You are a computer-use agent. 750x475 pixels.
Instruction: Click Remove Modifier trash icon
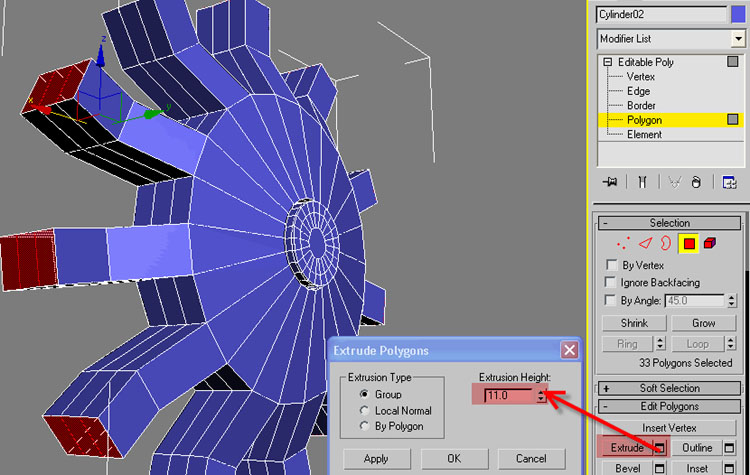(x=697, y=182)
